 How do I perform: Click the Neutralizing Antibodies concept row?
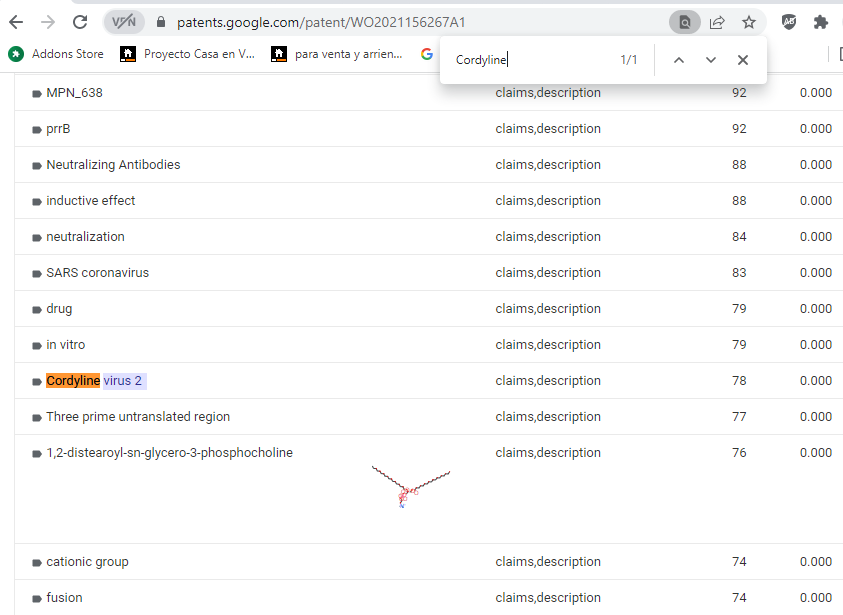113,165
